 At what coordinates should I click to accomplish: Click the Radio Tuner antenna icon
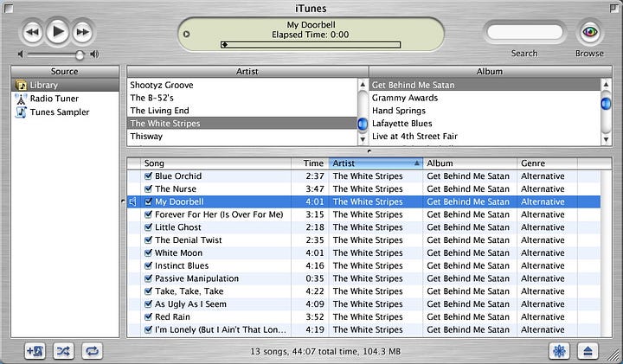click(21, 99)
